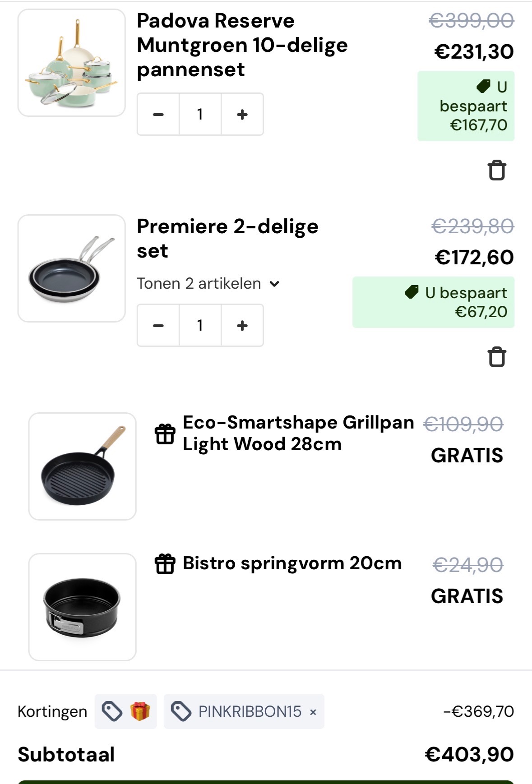Remove Premiere 2-delige set via trash icon
This screenshot has width=532, height=784.
[x=497, y=357]
